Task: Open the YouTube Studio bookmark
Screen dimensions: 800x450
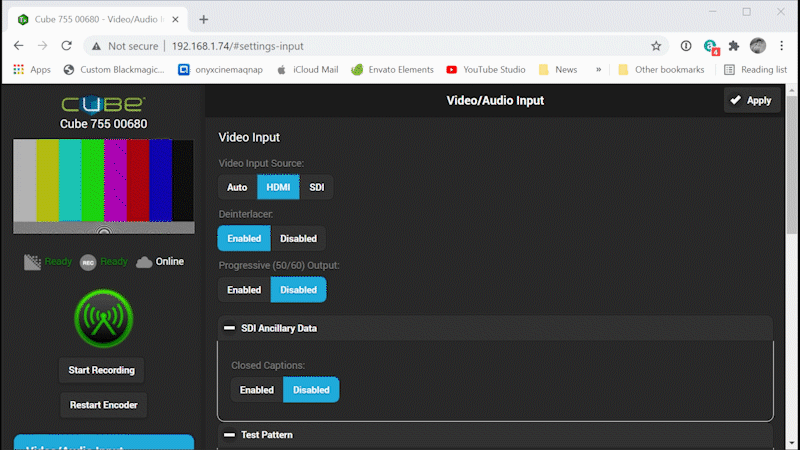Action: pos(486,70)
